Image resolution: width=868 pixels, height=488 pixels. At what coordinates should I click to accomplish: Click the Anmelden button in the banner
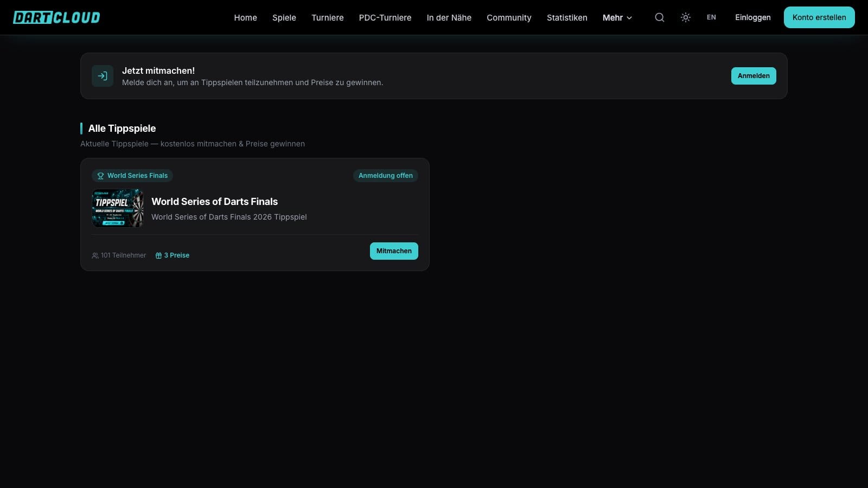point(754,76)
